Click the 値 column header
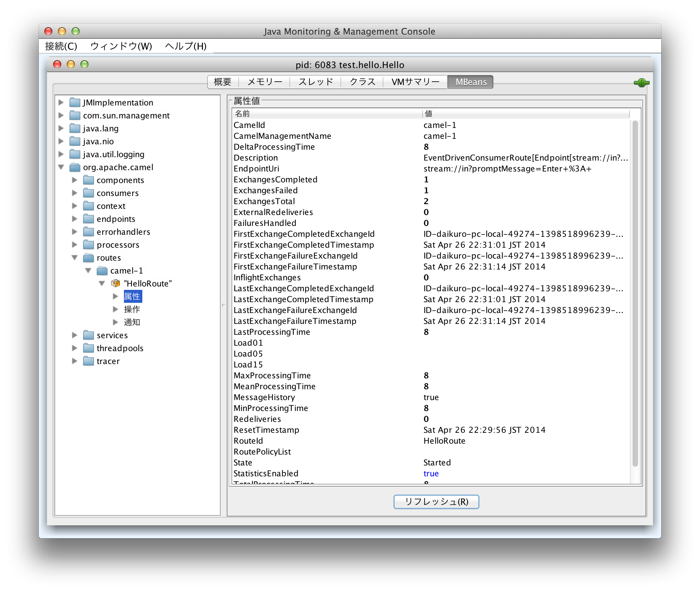 tap(526, 114)
